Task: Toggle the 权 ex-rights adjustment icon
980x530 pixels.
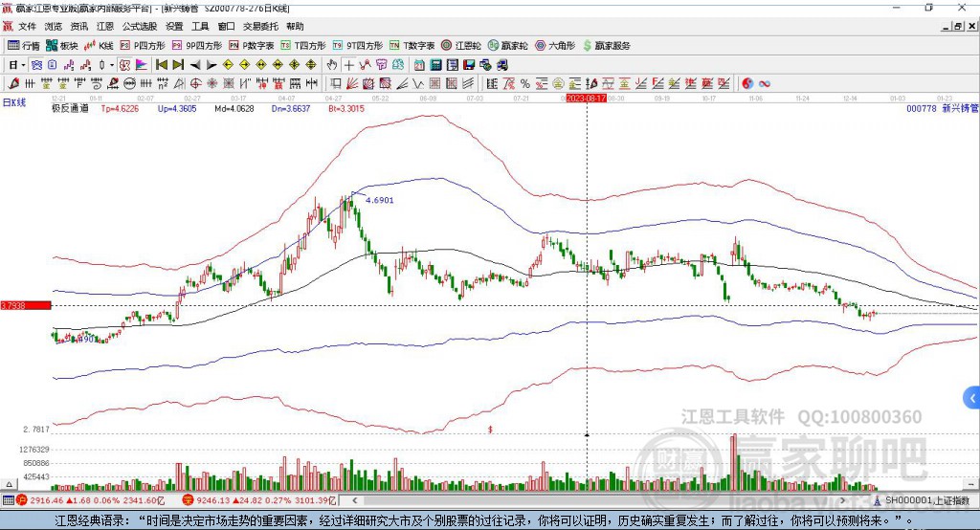Action: (x=124, y=64)
